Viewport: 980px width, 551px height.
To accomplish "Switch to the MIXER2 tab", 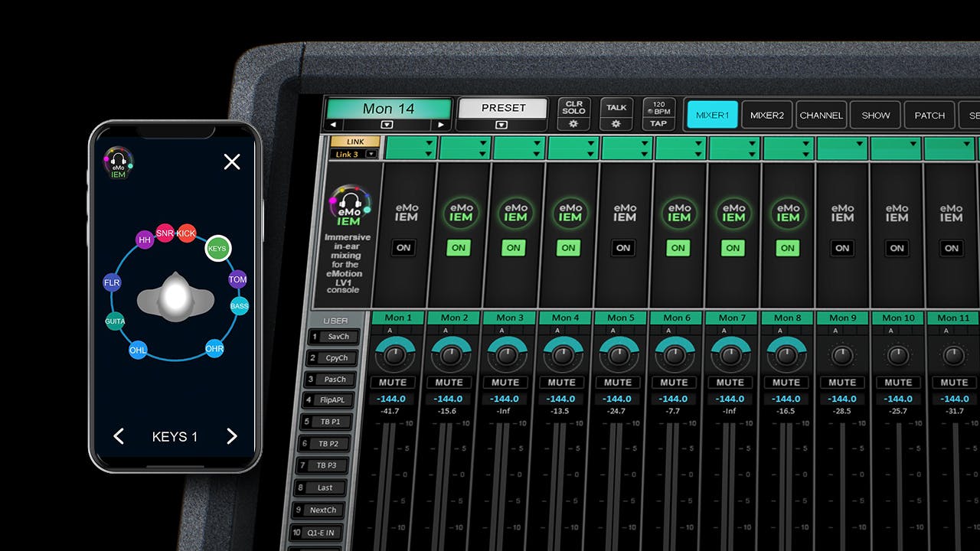I will click(766, 115).
